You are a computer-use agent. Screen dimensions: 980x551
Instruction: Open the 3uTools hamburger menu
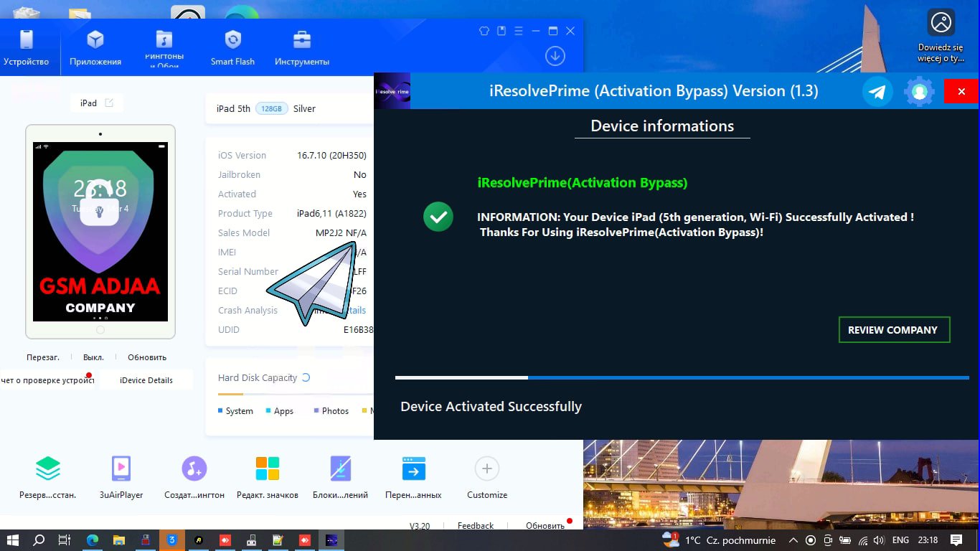[518, 31]
